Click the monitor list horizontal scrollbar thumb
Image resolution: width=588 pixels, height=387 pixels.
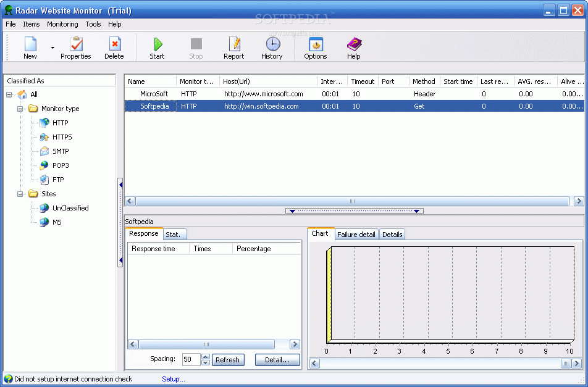click(x=352, y=201)
